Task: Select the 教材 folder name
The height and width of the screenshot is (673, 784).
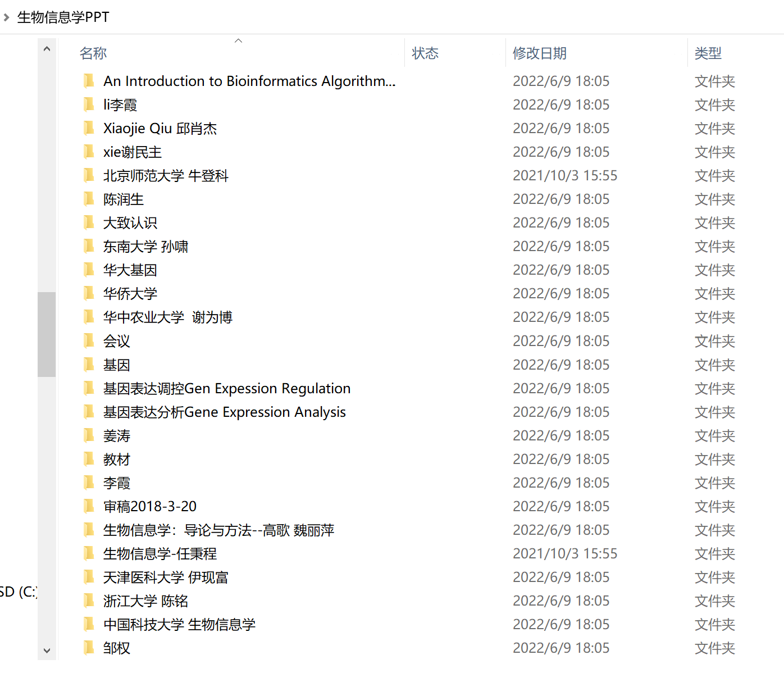Action: point(117,459)
